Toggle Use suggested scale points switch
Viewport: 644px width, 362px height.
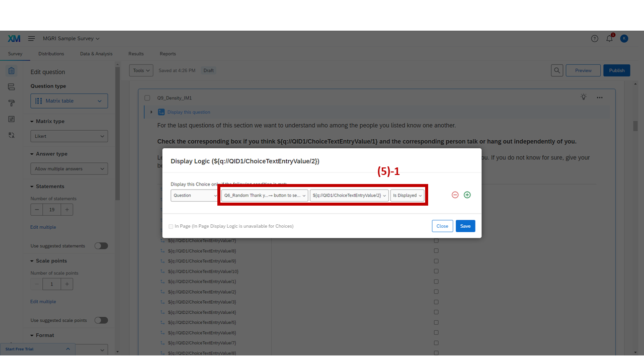(x=101, y=320)
